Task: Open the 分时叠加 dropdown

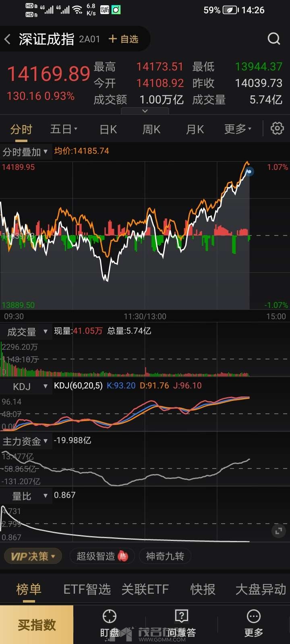Action: point(25,152)
